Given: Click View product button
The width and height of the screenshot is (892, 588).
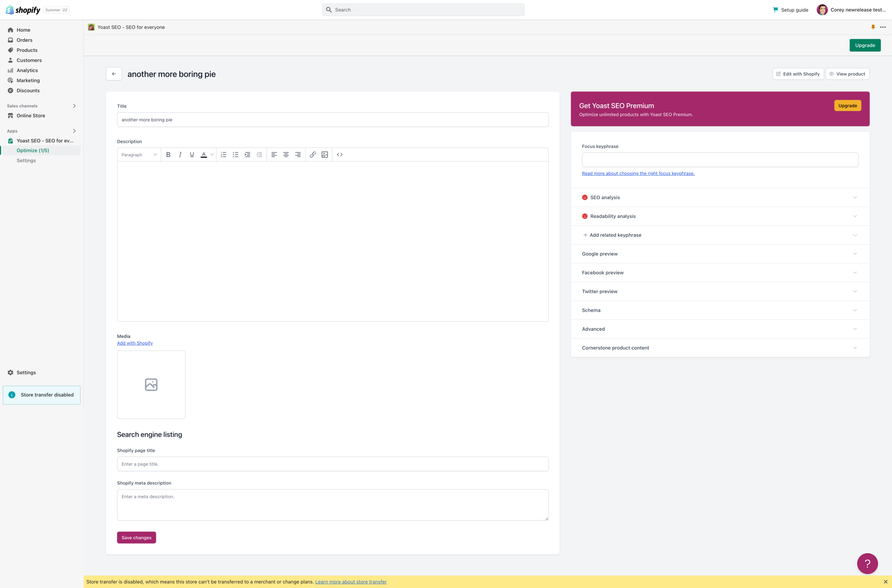Looking at the screenshot, I should click(x=848, y=74).
